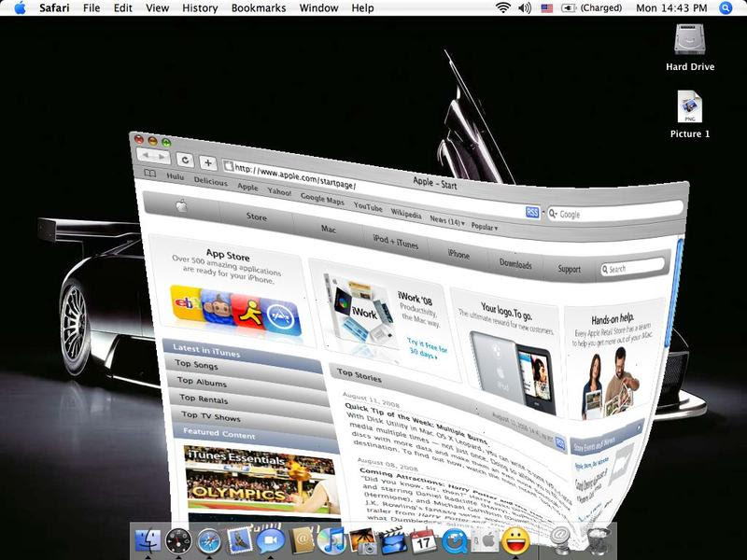Click the blue App Store app icon
This screenshot has height=560, width=747.
click(x=280, y=317)
